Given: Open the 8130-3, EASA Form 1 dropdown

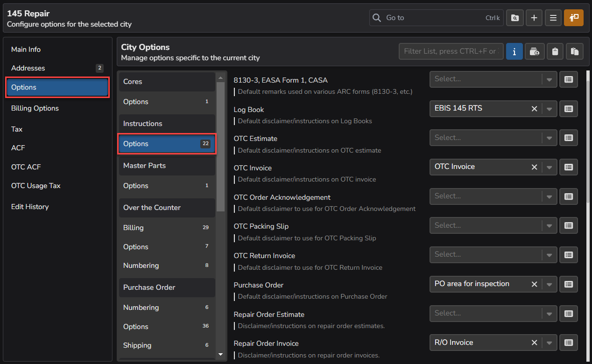Looking at the screenshot, I should [550, 79].
